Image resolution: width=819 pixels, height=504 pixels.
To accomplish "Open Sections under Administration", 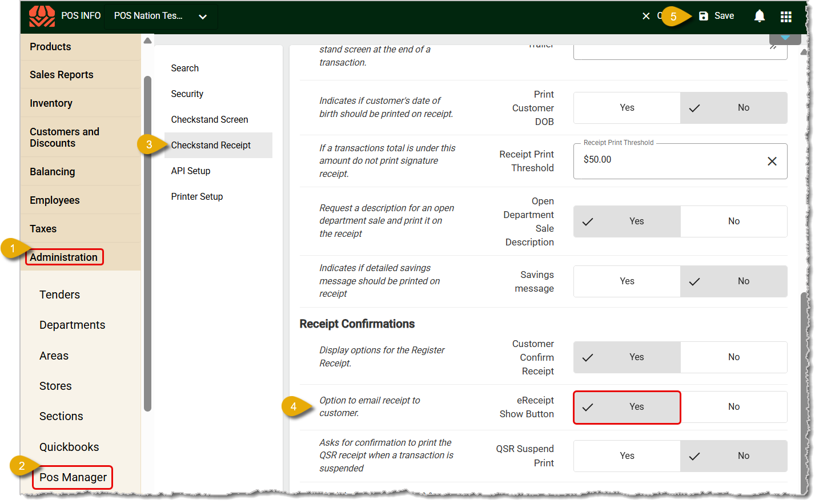I will (x=61, y=417).
